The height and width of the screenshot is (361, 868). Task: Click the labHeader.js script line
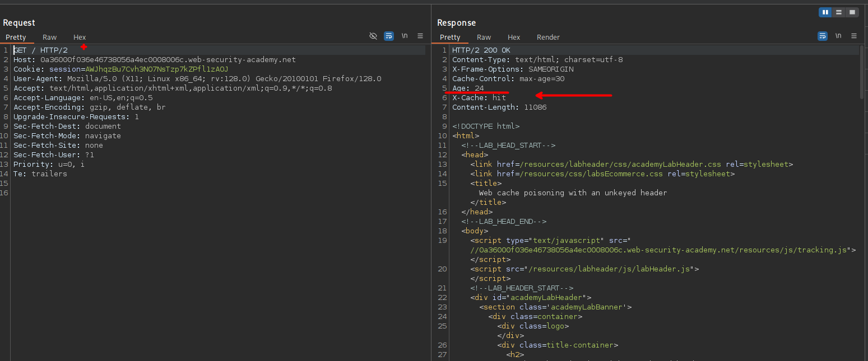click(584, 269)
